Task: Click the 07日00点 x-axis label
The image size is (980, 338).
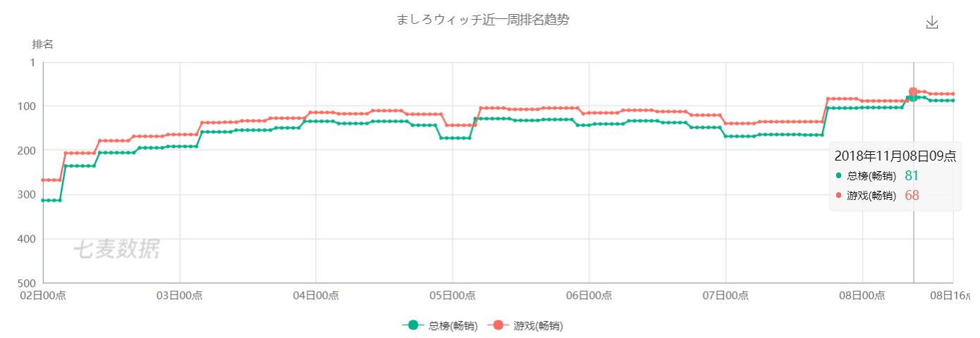Action: coord(725,296)
